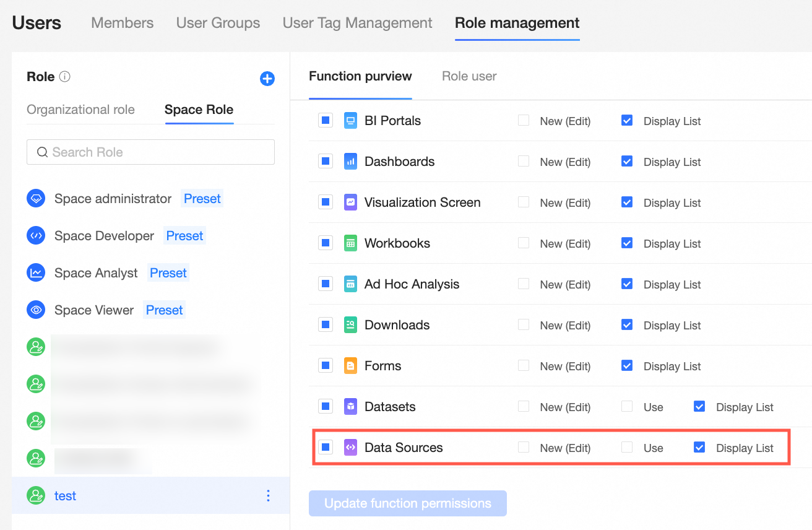The height and width of the screenshot is (530, 812).
Task: Enable New (Edit) for Dashboards
Action: pyautogui.click(x=524, y=162)
